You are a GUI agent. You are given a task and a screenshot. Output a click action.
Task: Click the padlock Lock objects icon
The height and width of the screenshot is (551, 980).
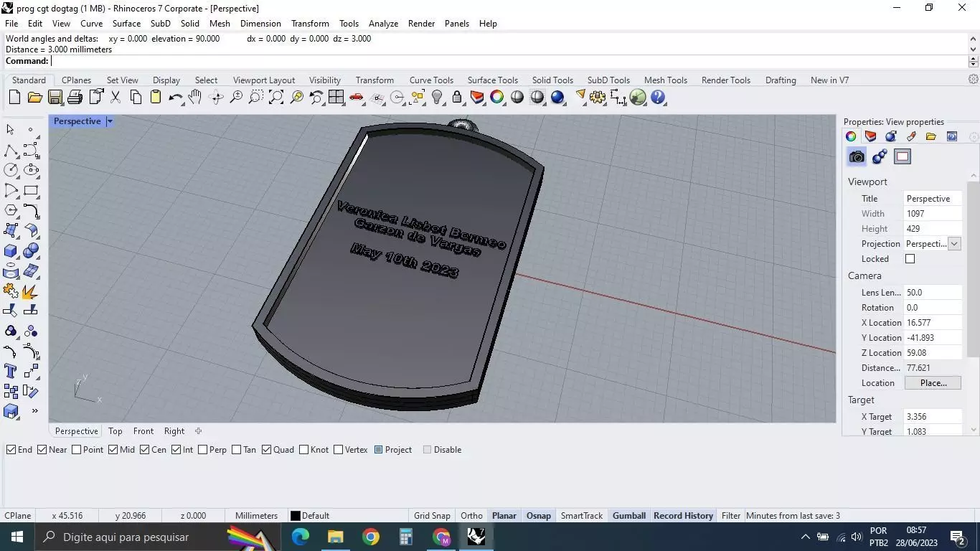pyautogui.click(x=457, y=98)
